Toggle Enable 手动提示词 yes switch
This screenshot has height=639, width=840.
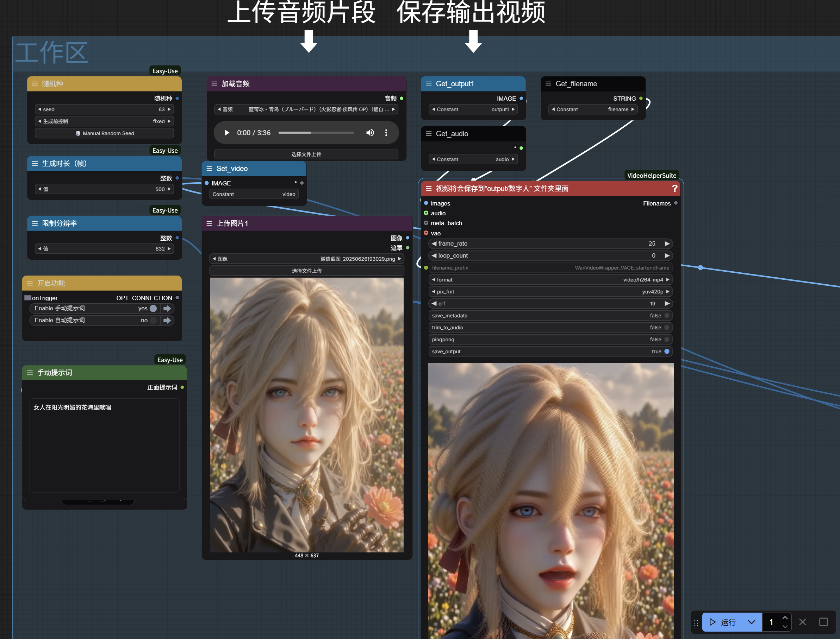(153, 309)
